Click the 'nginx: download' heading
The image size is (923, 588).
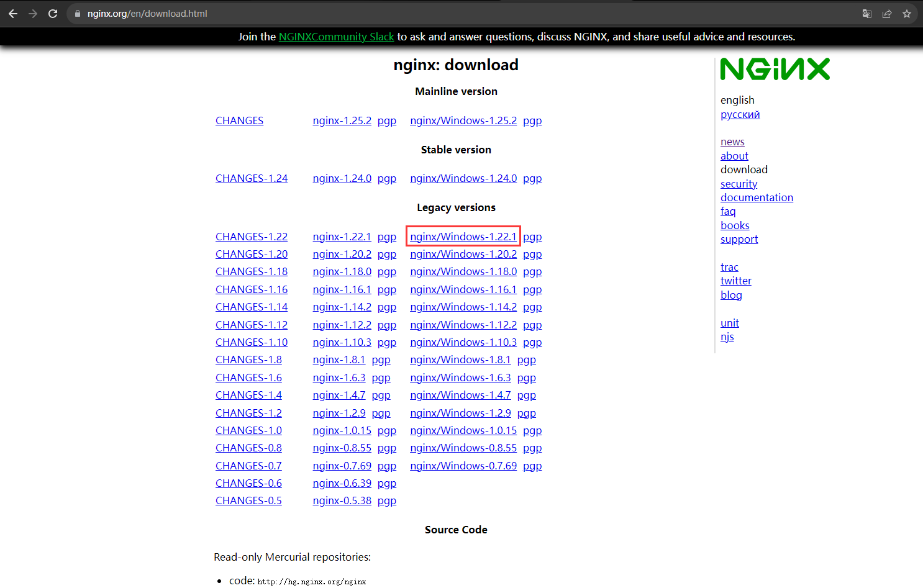pos(456,65)
